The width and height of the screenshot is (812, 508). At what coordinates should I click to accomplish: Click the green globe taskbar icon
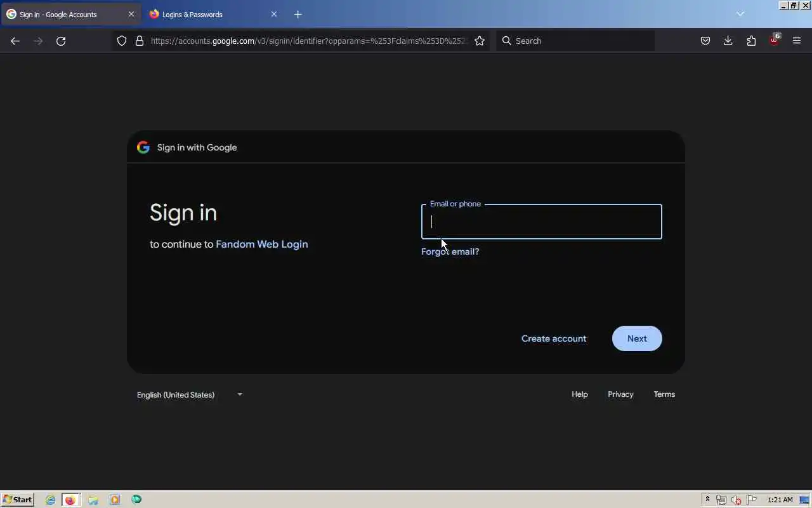coord(136,500)
